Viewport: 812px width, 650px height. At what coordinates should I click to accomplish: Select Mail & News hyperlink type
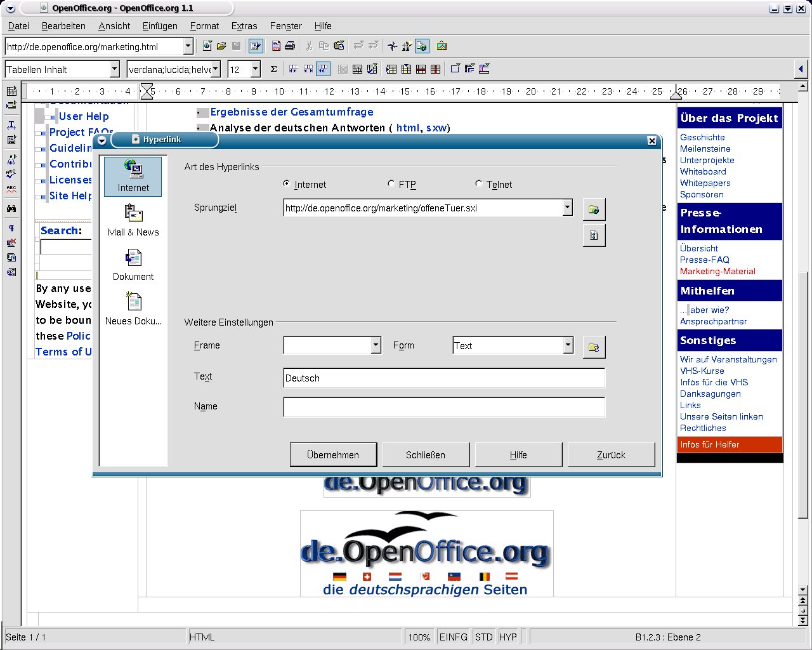[x=133, y=220]
